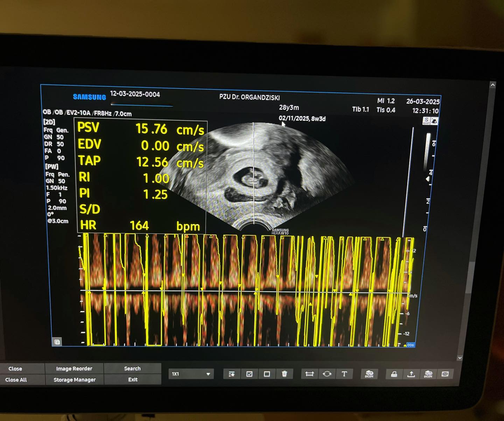Click the first DICOM send icon
Screen dimensions: 504x421
[x=369, y=374]
